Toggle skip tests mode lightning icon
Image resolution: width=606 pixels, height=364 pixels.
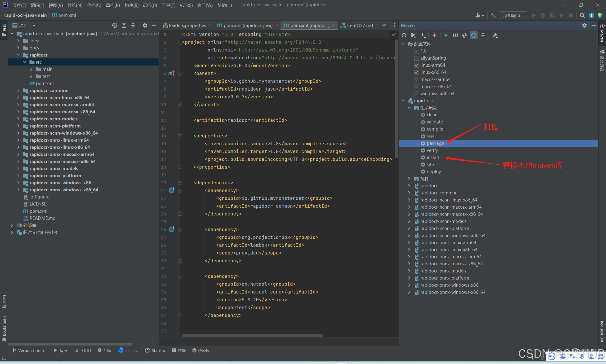pos(473,35)
